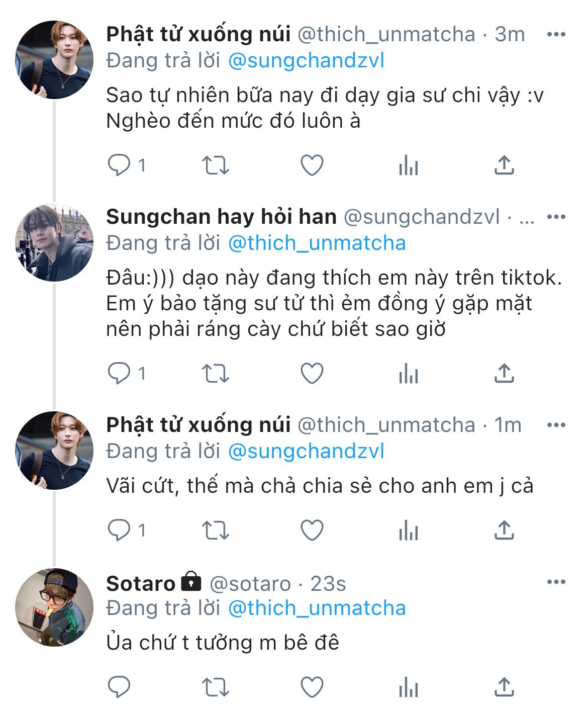
Task: Retweet the 'Vãi cứt' reply
Action: 215,530
